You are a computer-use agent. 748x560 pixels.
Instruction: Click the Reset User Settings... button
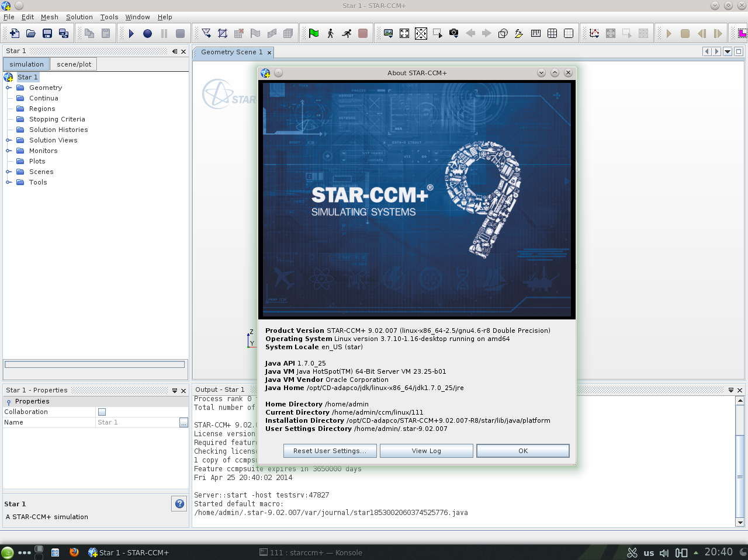330,451
